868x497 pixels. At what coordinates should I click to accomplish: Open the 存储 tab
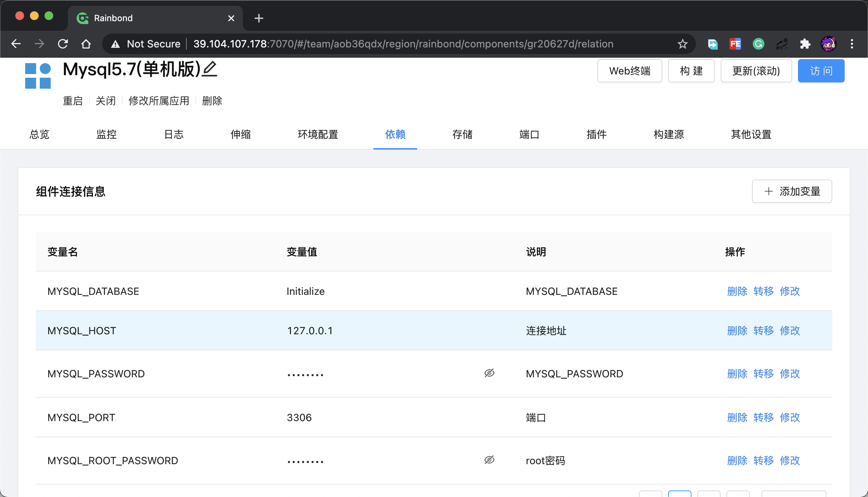coord(462,134)
